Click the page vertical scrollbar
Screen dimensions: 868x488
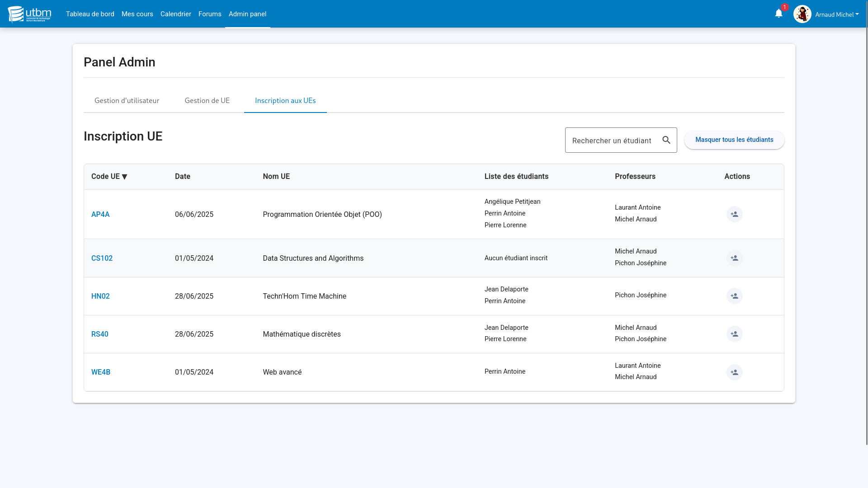coord(866,226)
